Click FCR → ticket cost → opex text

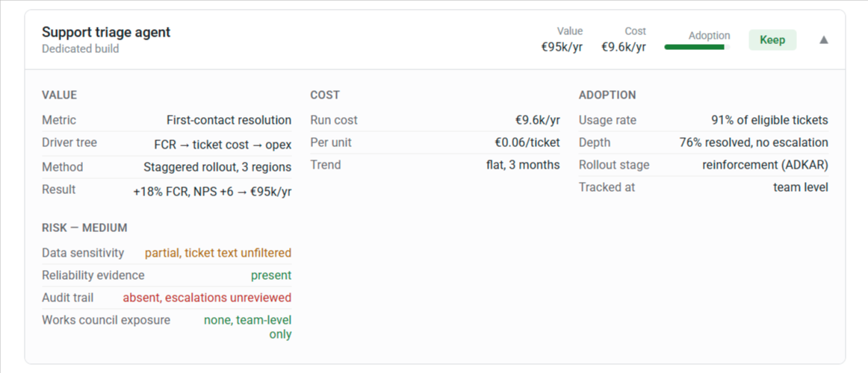click(223, 145)
